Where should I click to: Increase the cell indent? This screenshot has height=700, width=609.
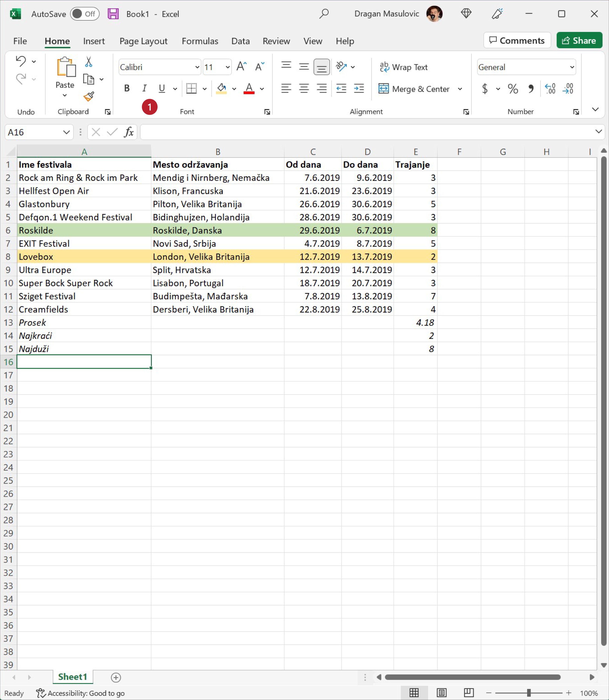pyautogui.click(x=359, y=88)
